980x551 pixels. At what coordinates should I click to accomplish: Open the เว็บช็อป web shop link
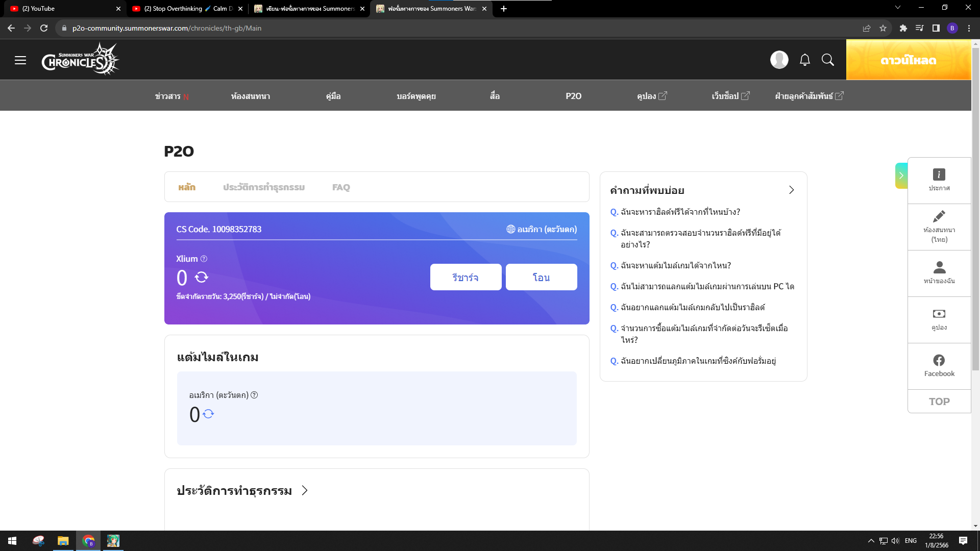pos(730,96)
